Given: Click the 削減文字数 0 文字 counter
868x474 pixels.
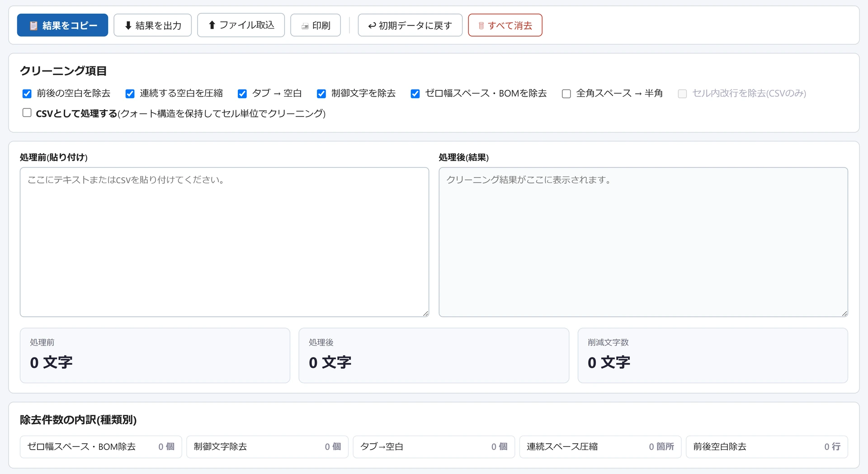Looking at the screenshot, I should click(x=713, y=356).
